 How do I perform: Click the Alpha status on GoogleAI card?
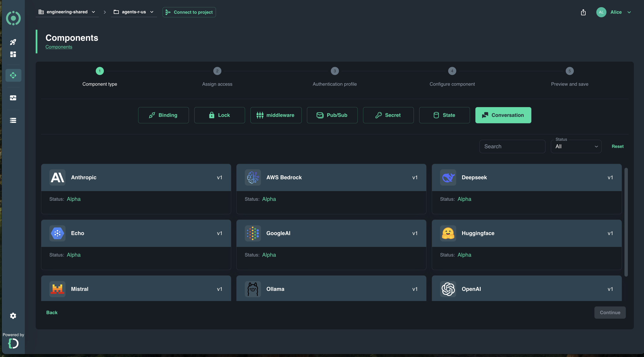tap(269, 255)
